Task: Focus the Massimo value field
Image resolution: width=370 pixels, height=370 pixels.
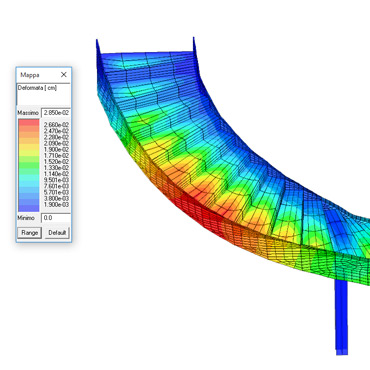Action: pyautogui.click(x=56, y=113)
